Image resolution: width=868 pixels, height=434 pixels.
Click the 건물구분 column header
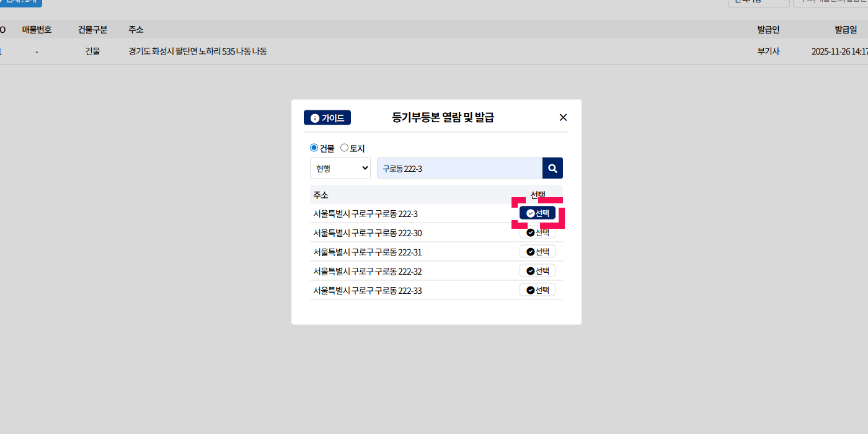(92, 30)
